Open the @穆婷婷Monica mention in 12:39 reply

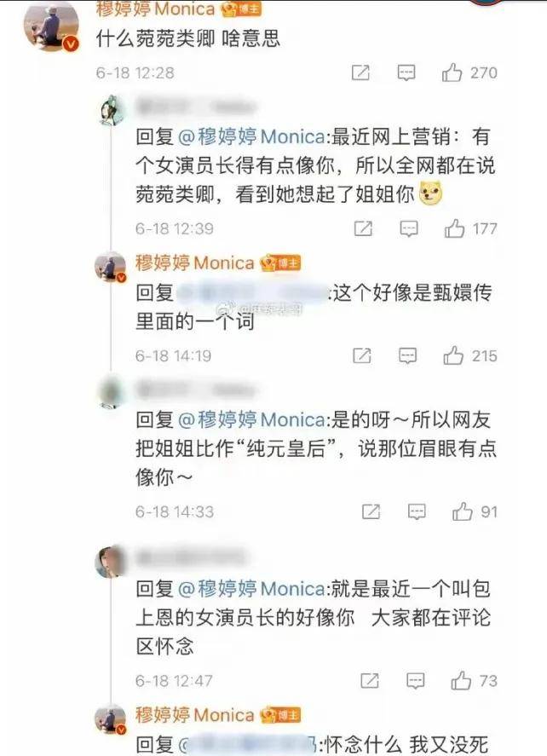click(251, 137)
